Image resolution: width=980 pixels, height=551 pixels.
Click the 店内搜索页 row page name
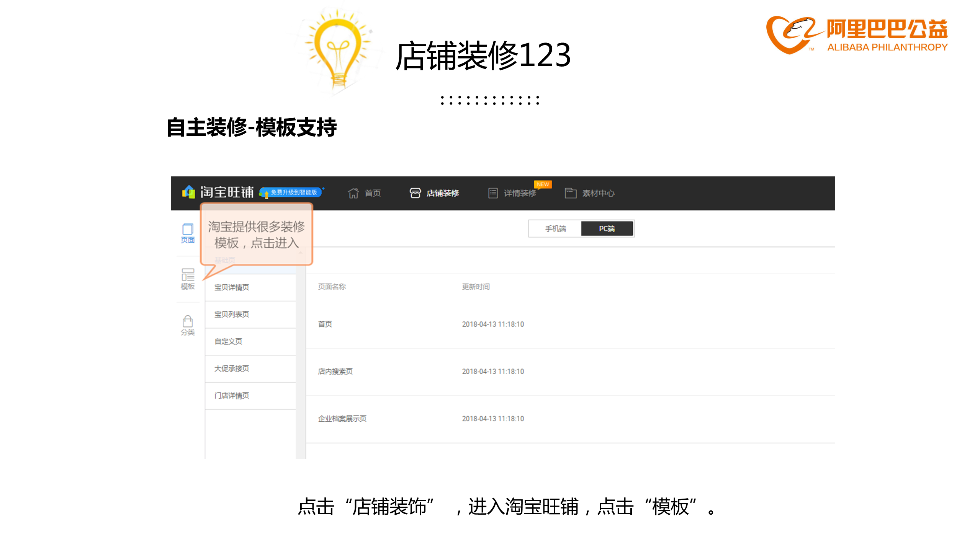pos(335,372)
